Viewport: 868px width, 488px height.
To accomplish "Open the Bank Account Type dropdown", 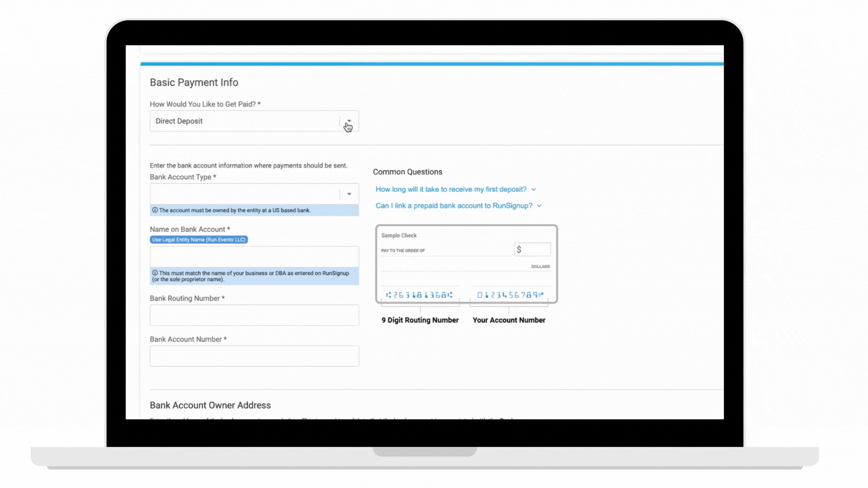I will tap(244, 194).
